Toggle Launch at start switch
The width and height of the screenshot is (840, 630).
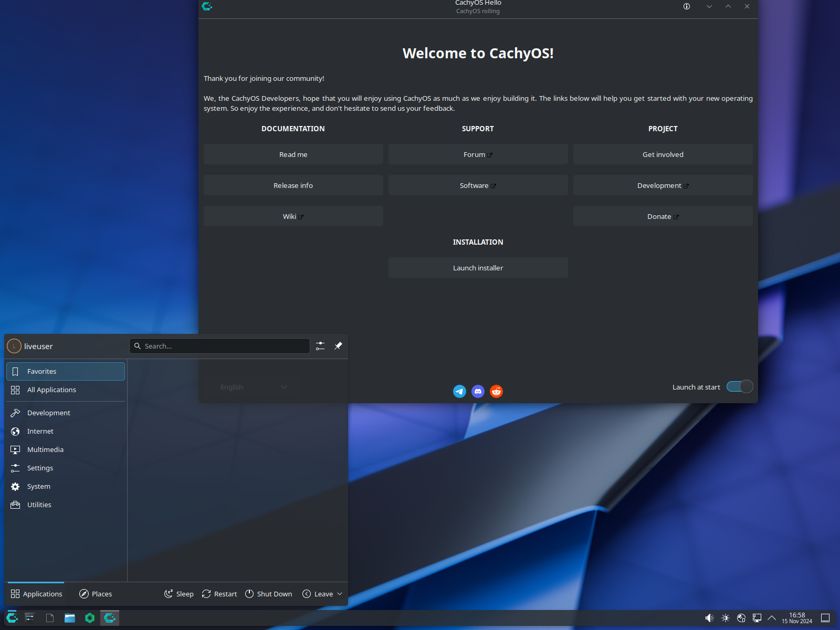(x=740, y=386)
